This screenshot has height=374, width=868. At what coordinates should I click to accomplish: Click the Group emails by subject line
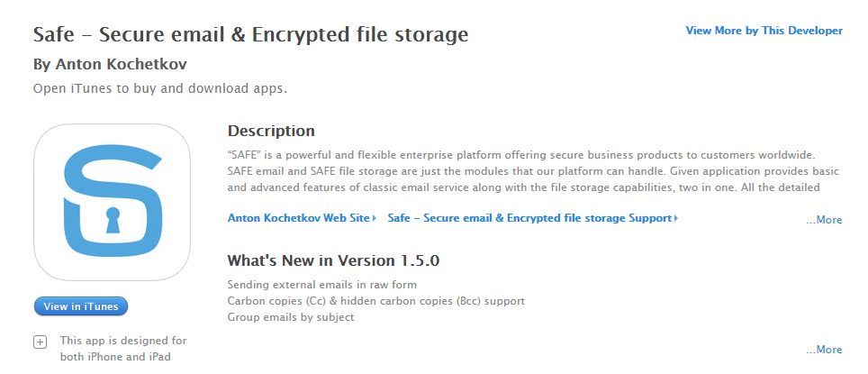[291, 317]
